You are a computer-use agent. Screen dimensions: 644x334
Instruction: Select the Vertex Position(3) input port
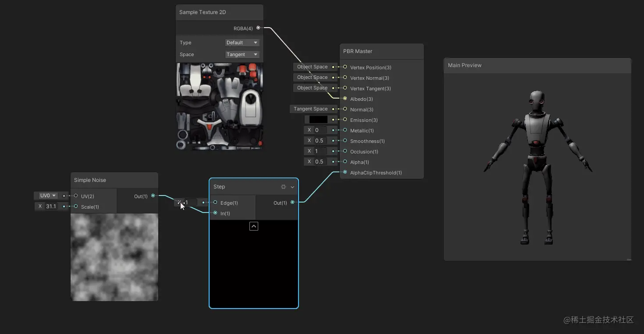pyautogui.click(x=345, y=67)
